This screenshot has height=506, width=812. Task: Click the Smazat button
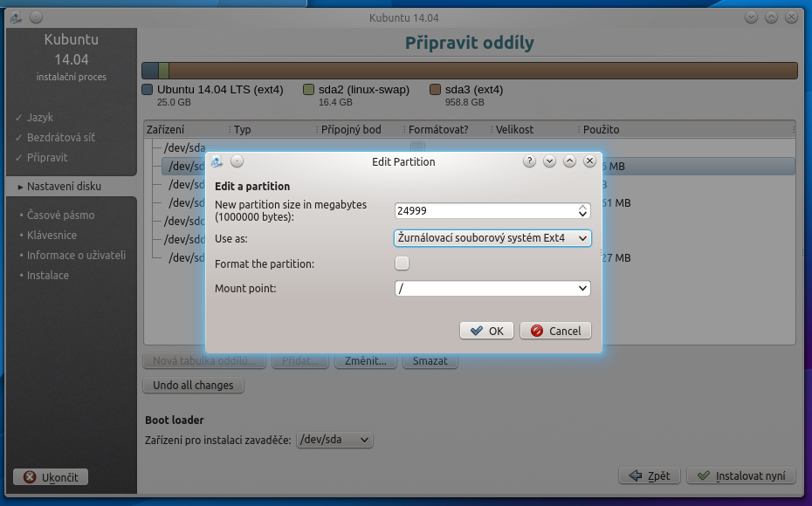(430, 360)
